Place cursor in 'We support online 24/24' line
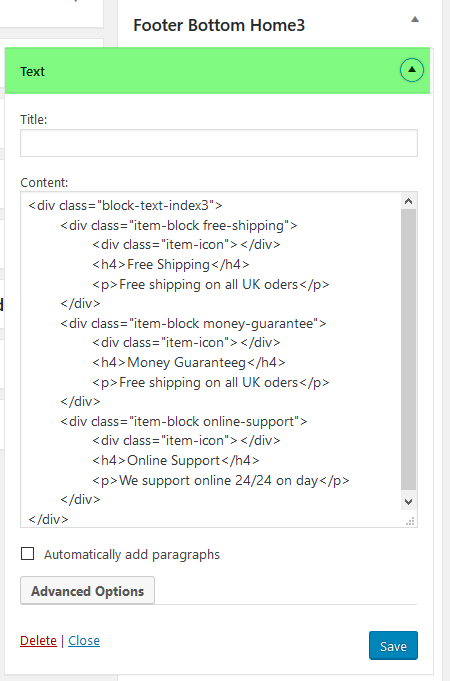The image size is (450, 681). point(221,480)
